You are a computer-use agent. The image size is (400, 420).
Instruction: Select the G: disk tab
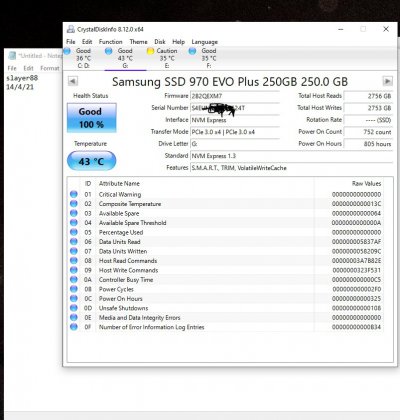point(125,58)
